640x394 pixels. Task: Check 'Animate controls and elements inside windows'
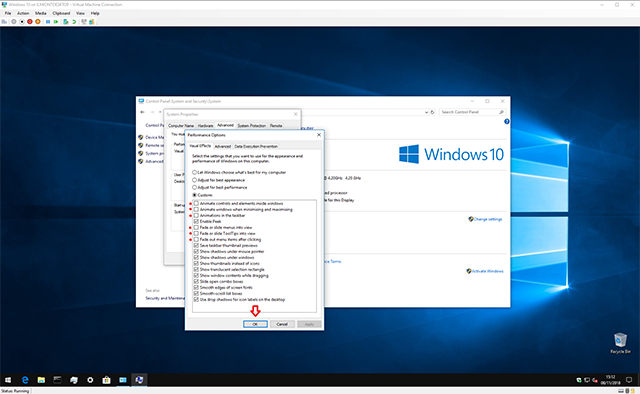[x=196, y=203]
